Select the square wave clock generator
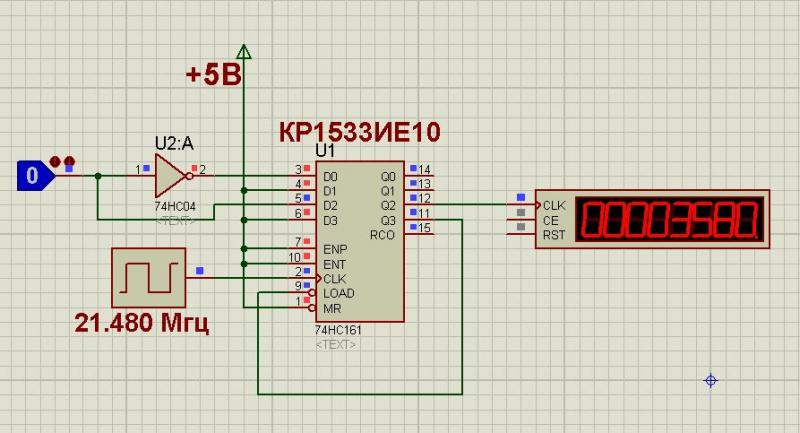The width and height of the screenshot is (800, 433). point(148,277)
